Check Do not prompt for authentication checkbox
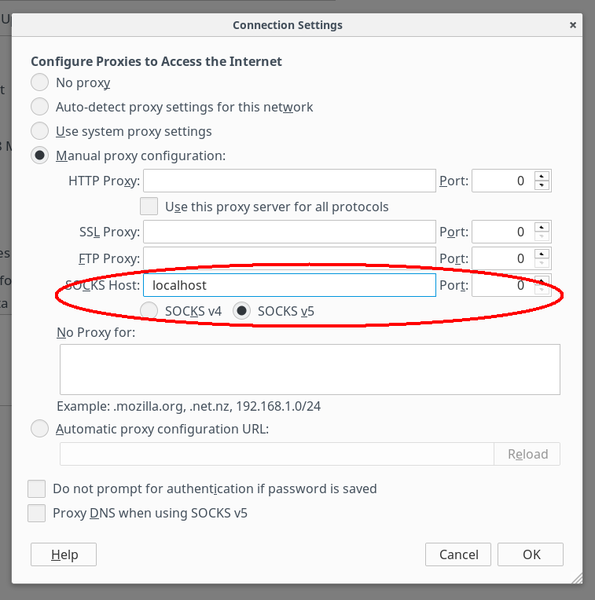This screenshot has width=595, height=600. tap(36, 489)
